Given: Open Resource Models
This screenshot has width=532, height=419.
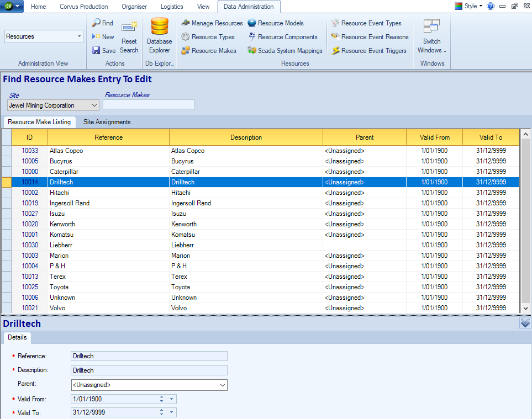Looking at the screenshot, I should (x=276, y=23).
